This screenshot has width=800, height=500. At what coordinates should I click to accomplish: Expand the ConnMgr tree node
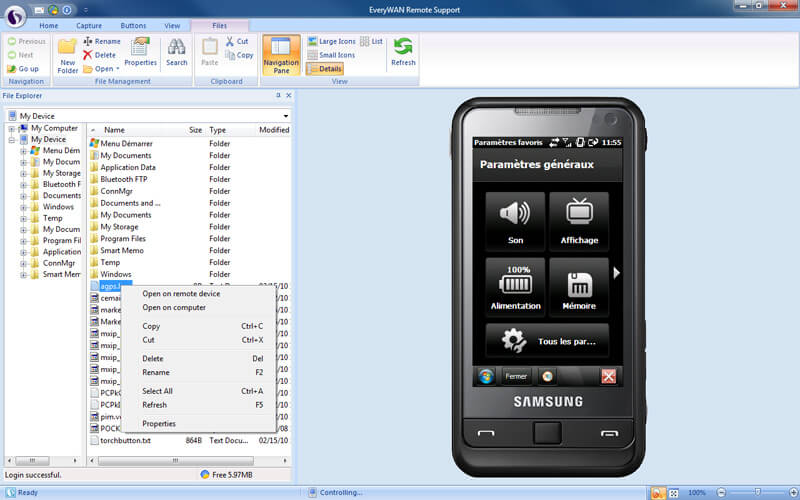click(23, 263)
